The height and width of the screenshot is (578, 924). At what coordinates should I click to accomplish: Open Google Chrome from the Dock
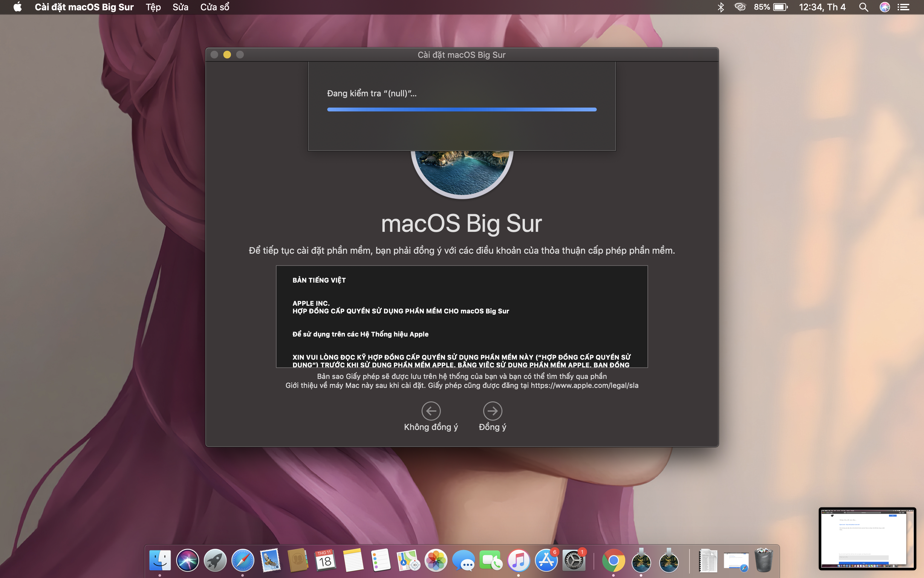[x=613, y=560]
